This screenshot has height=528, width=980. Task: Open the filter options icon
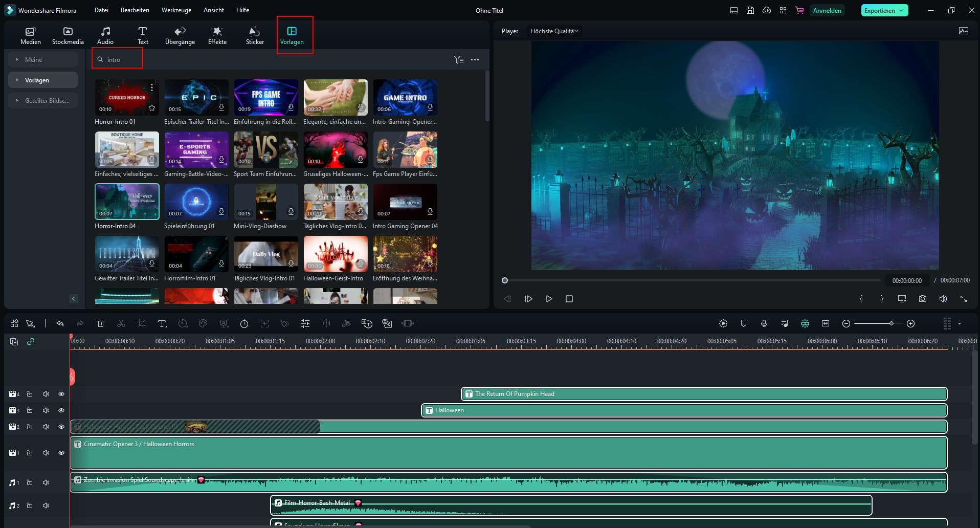tap(459, 60)
